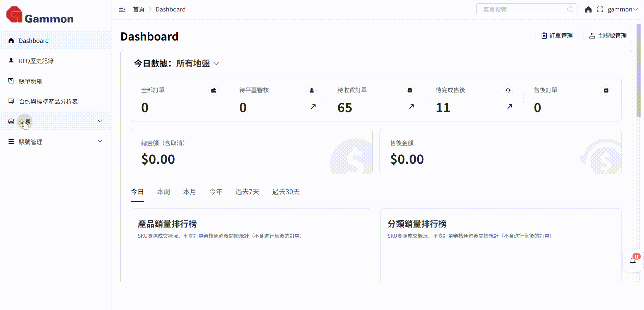Open arrow link for 待平臺審核
The height and width of the screenshot is (310, 644).
313,107
